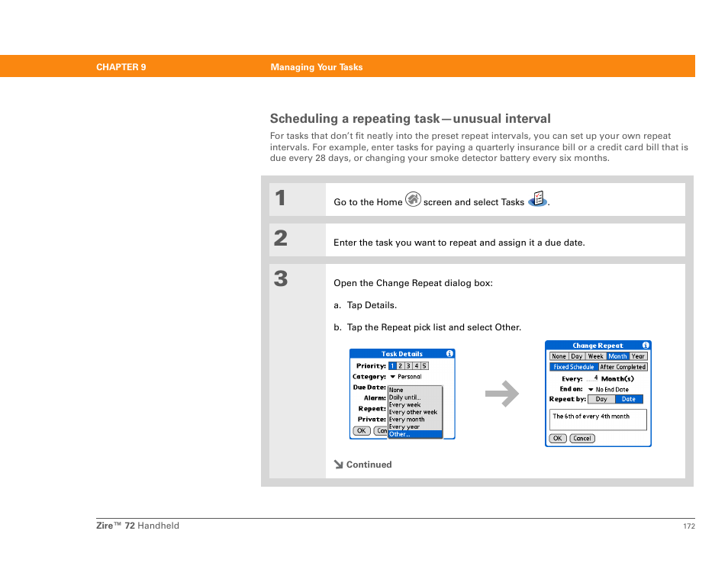The width and height of the screenshot is (728, 563).
Task: Click OK in the Task Details dialog
Action: click(361, 431)
